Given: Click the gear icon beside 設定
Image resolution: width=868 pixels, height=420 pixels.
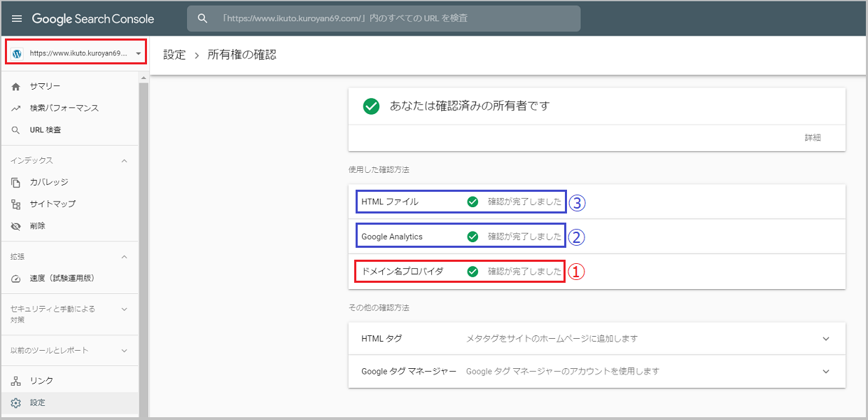Looking at the screenshot, I should [x=16, y=402].
